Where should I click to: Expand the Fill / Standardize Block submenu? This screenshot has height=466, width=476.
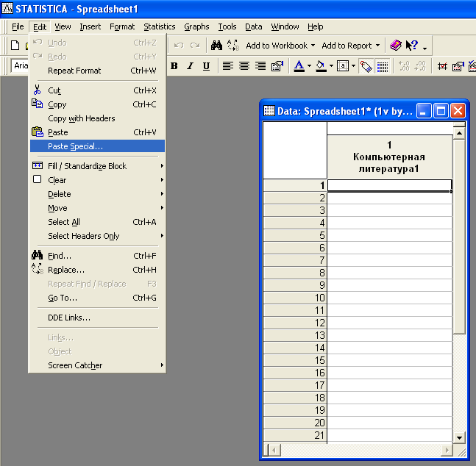pyautogui.click(x=97, y=166)
